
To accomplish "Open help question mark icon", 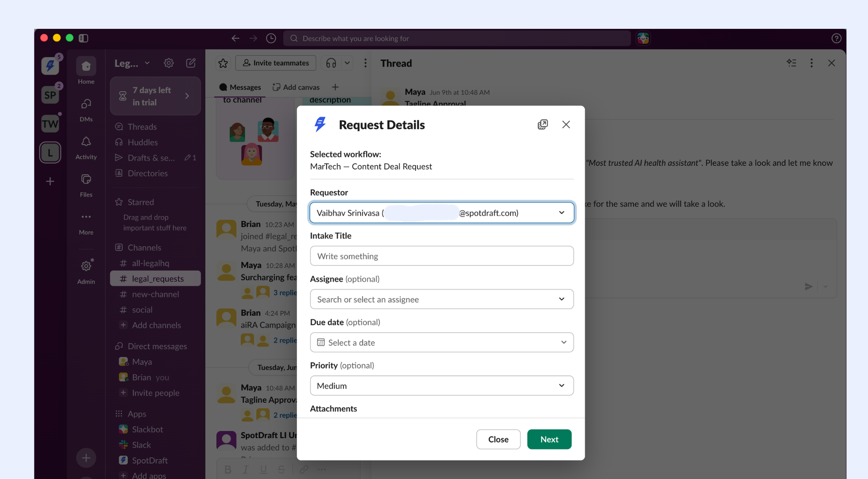I will 836,38.
